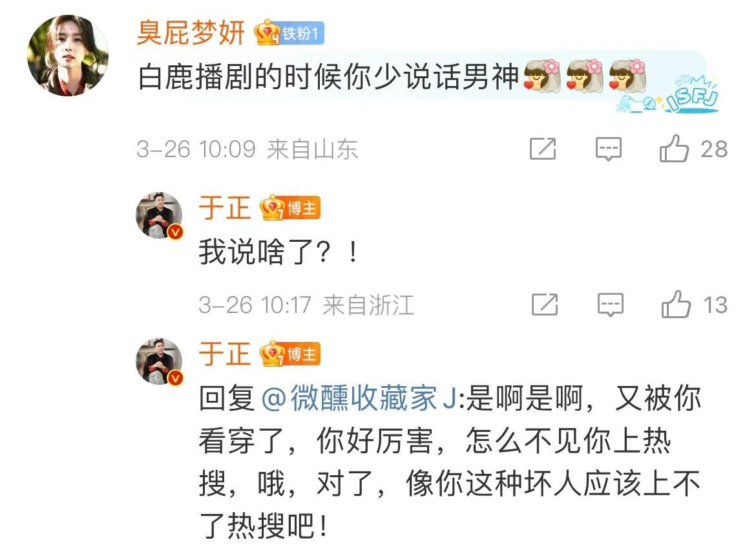Open comment bubble on 于正's 10:17 reply

(x=611, y=305)
